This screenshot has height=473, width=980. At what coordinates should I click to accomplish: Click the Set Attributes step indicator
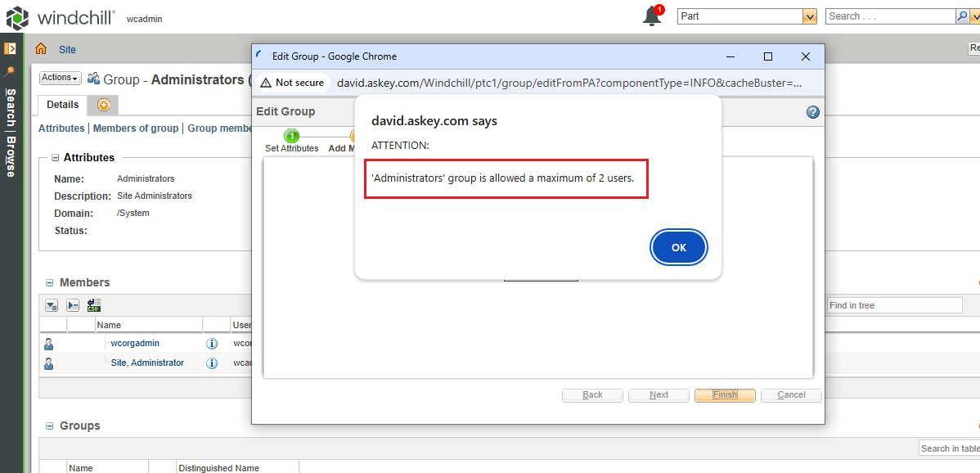(291, 137)
